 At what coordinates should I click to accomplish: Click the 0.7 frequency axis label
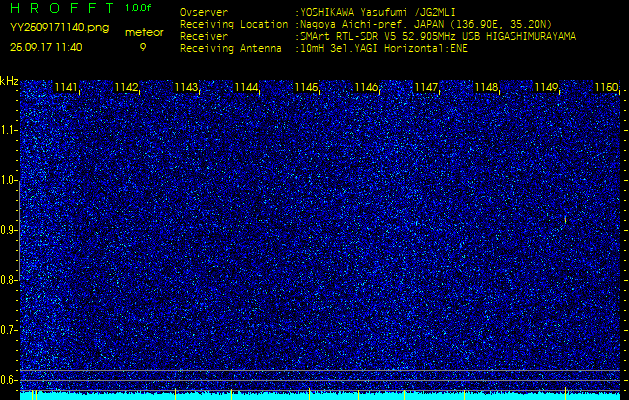tap(9, 329)
